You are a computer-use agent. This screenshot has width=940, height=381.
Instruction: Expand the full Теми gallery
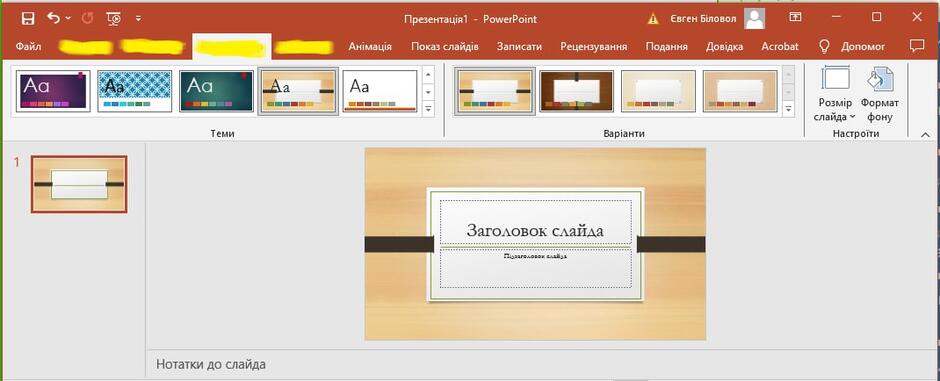click(428, 109)
